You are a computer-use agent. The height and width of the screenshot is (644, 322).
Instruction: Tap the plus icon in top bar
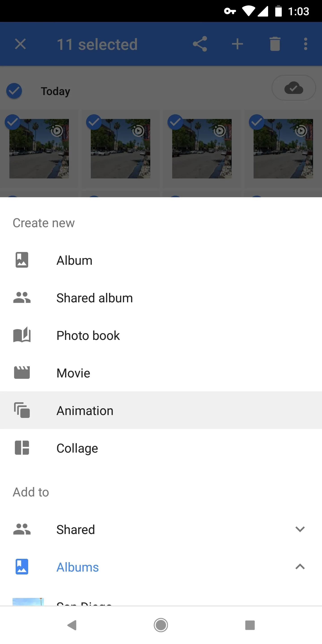237,44
